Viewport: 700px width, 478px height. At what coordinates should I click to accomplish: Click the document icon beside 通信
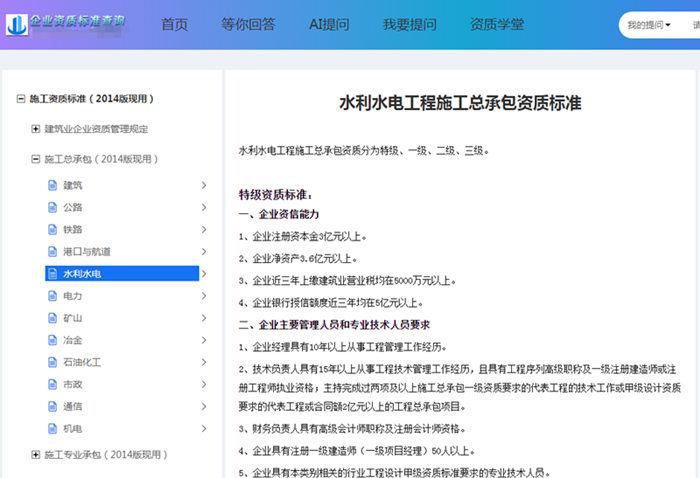(52, 407)
